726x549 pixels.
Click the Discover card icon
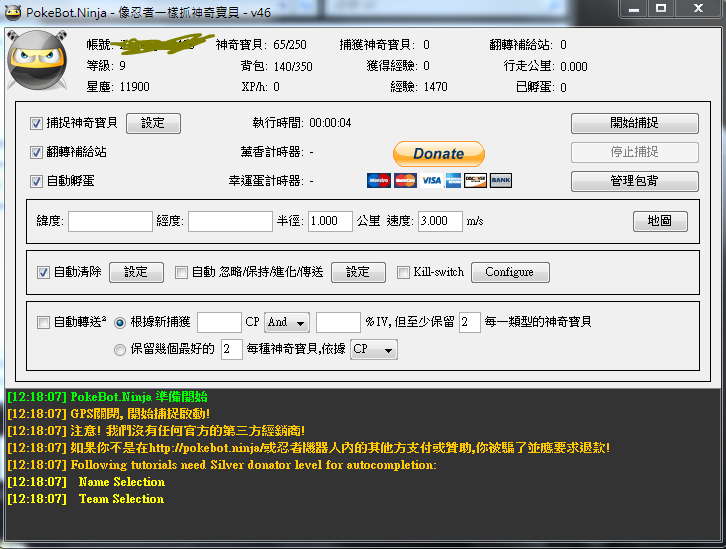point(476,181)
